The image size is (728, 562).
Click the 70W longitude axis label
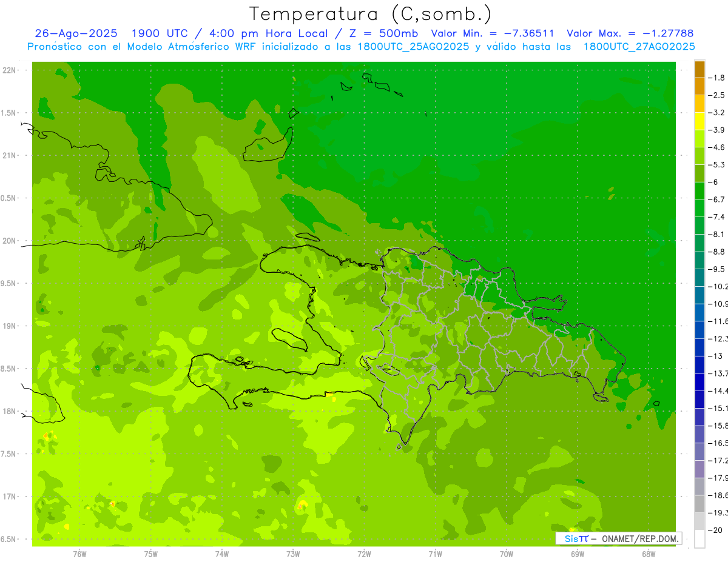click(507, 554)
